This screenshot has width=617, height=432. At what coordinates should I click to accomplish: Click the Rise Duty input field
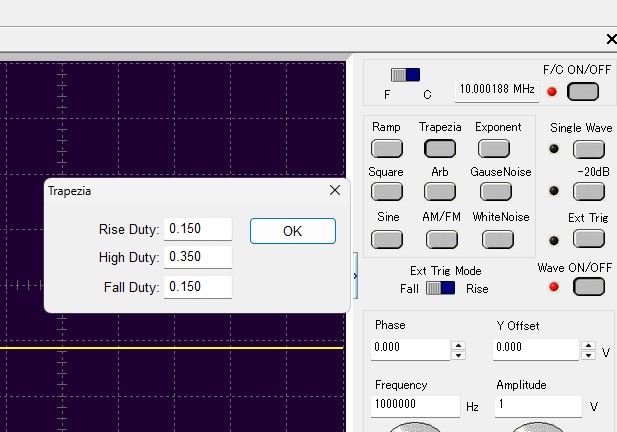pos(198,229)
